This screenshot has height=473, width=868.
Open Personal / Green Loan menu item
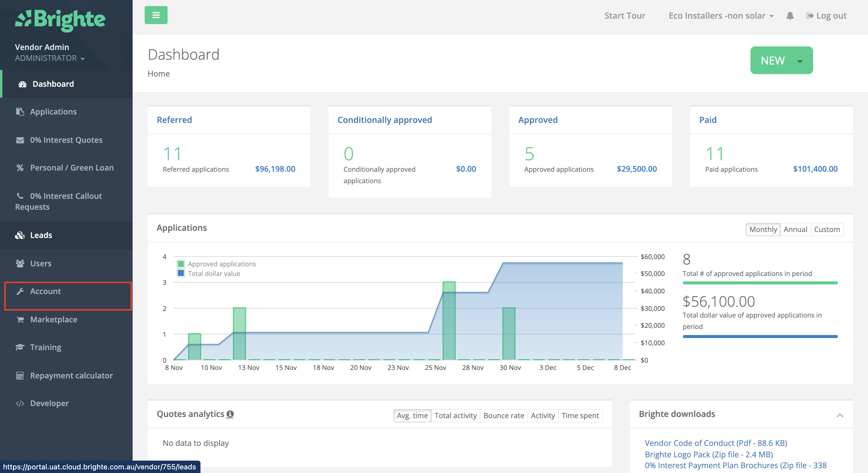point(66,168)
